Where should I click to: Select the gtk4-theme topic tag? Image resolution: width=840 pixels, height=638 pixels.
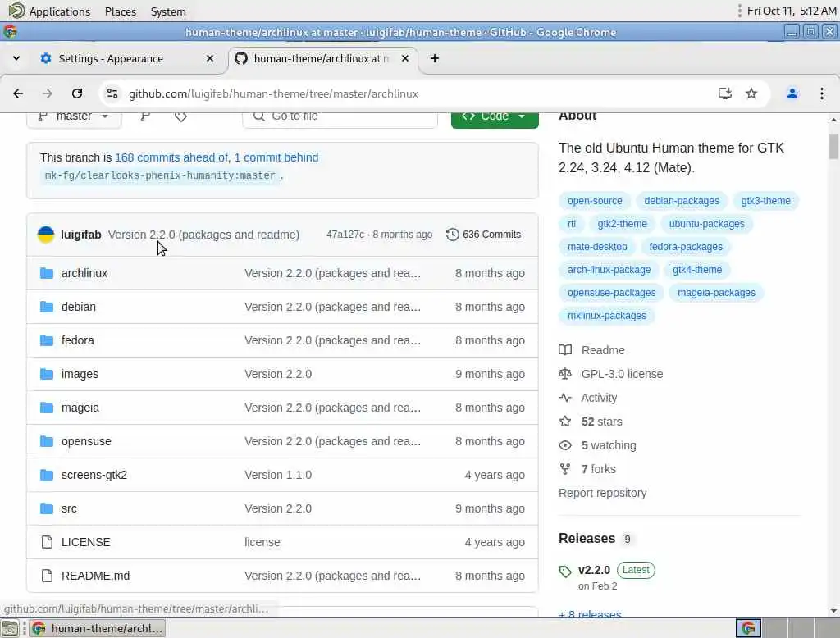tap(697, 270)
